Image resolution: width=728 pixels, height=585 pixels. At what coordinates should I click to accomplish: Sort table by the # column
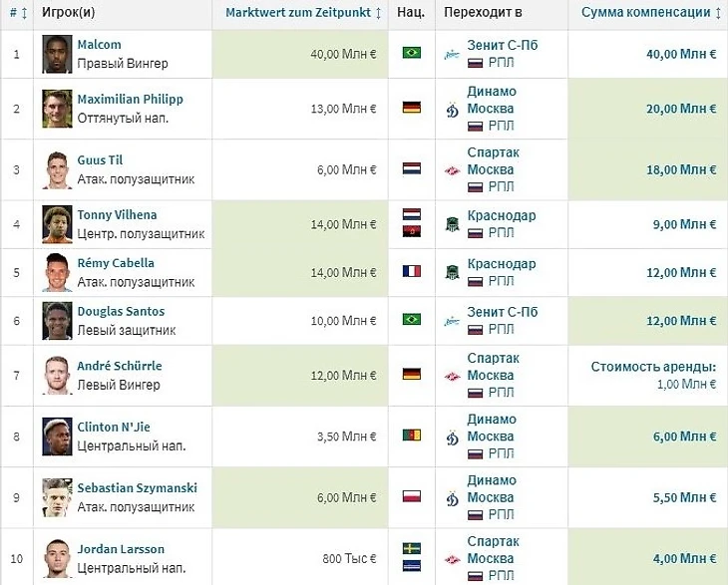pyautogui.click(x=16, y=13)
